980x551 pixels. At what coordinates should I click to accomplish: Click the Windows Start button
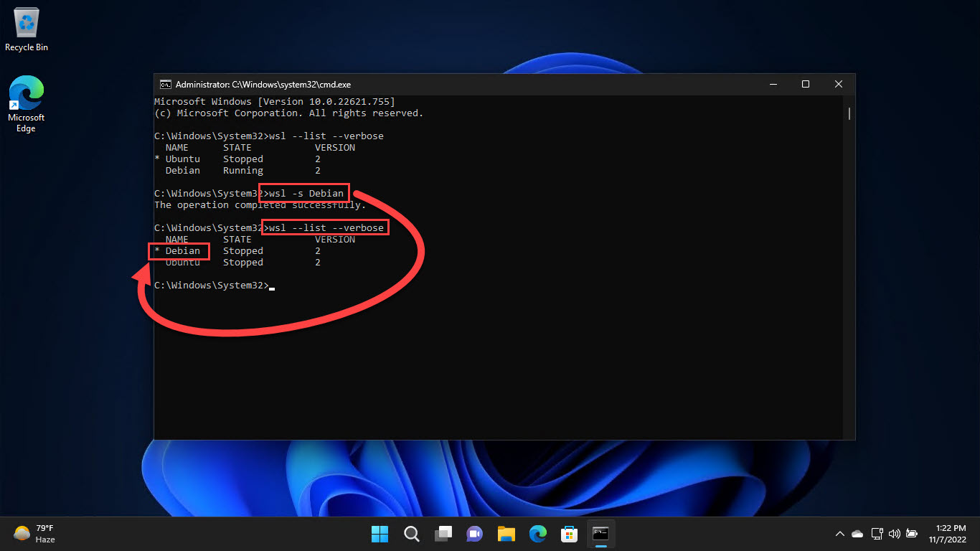click(x=380, y=534)
